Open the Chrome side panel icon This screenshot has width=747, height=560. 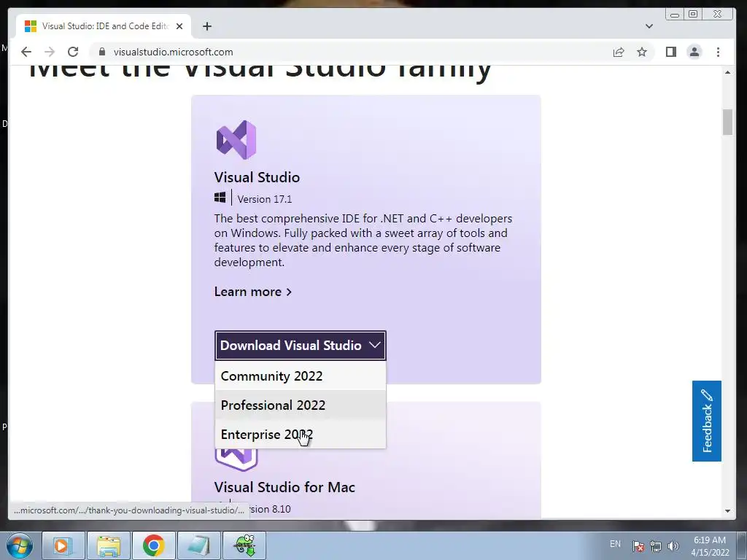coord(671,52)
